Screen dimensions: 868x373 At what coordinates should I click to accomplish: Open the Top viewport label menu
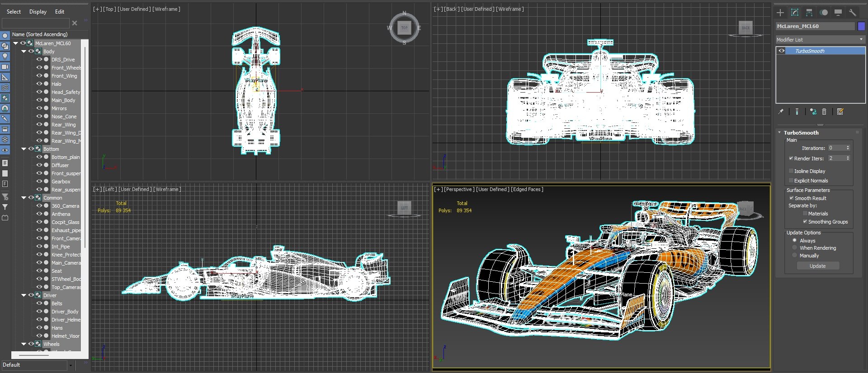(x=109, y=9)
